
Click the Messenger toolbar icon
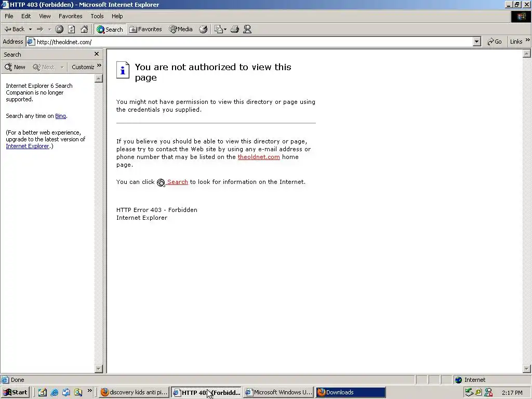point(247,29)
